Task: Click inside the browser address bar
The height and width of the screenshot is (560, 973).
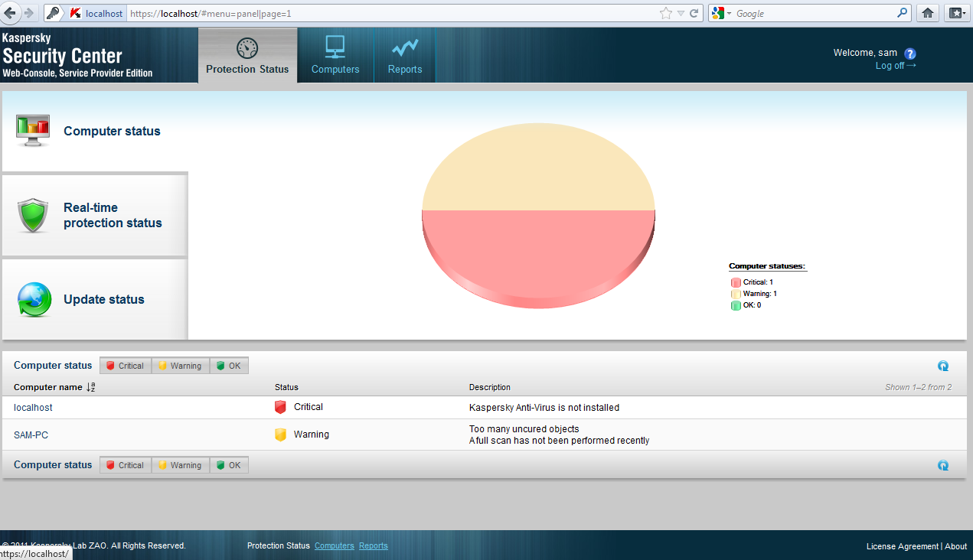Action: pos(306,13)
